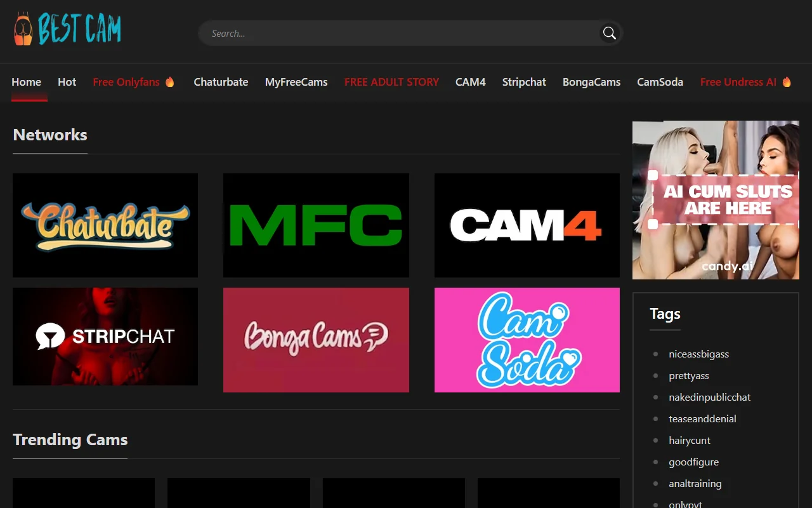Switch to the Hot tab

pyautogui.click(x=67, y=82)
